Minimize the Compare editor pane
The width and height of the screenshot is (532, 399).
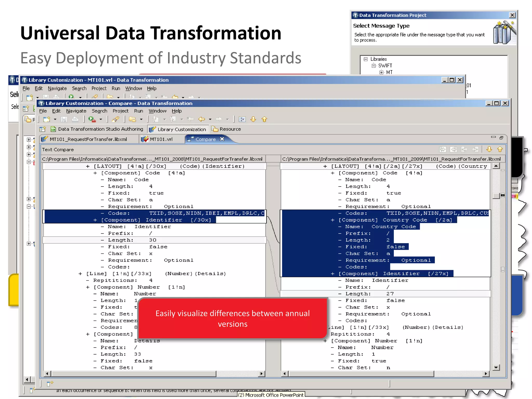pyautogui.click(x=494, y=137)
